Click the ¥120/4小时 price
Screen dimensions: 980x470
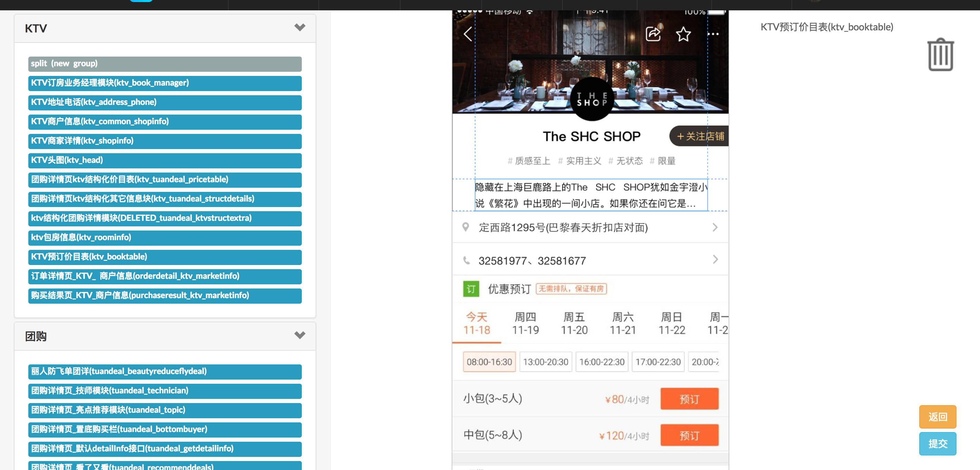coord(624,436)
